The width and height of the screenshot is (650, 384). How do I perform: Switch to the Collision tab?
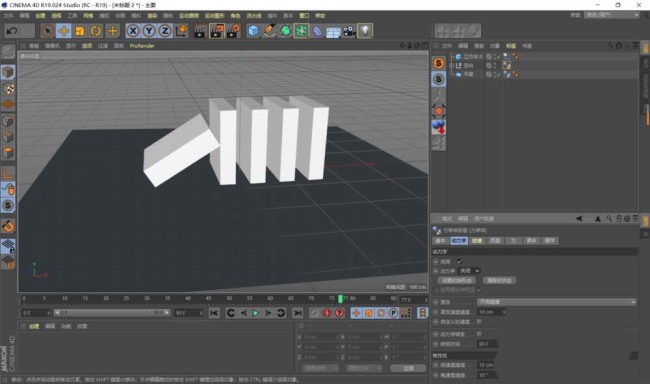[x=477, y=241]
